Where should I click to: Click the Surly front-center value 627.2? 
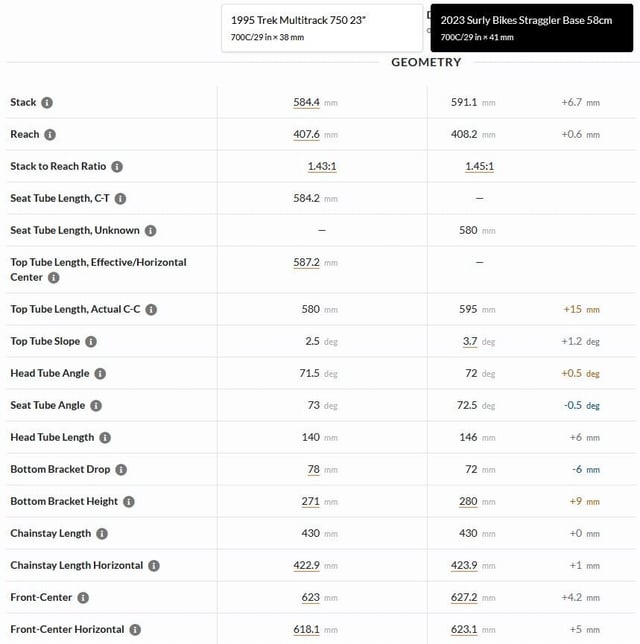[464, 598]
